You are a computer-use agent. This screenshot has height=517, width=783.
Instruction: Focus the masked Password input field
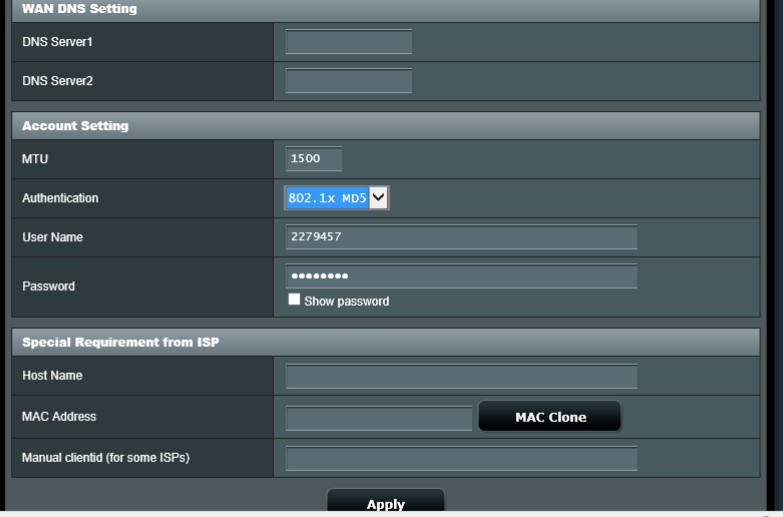[461, 276]
